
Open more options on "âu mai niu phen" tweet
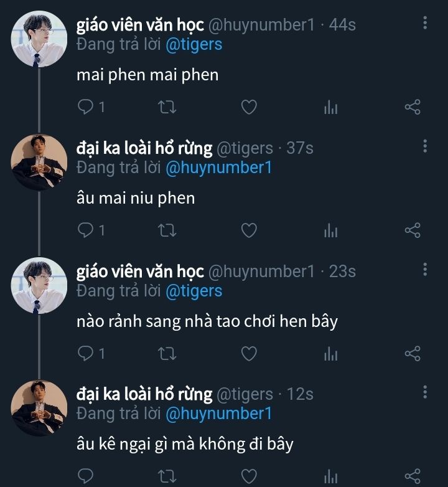point(425,146)
